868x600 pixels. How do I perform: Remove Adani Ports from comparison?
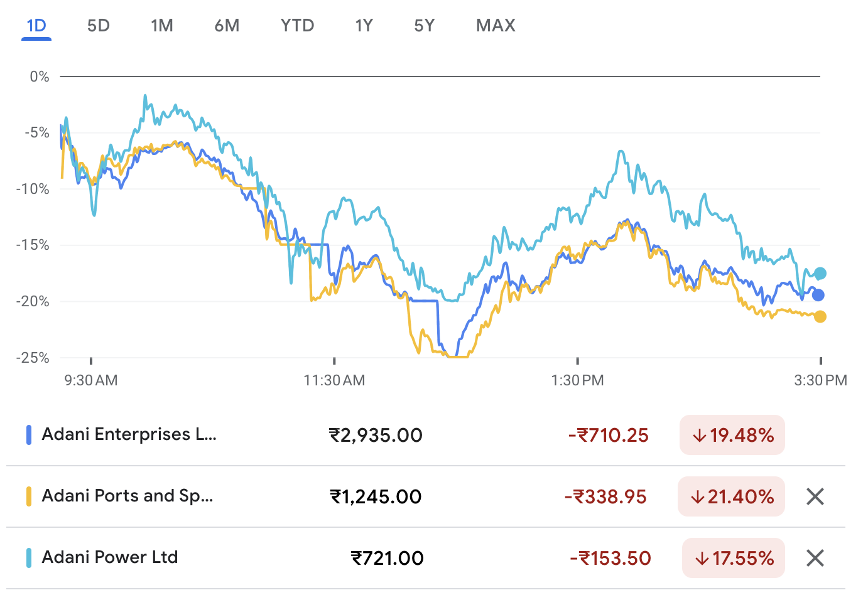click(815, 496)
